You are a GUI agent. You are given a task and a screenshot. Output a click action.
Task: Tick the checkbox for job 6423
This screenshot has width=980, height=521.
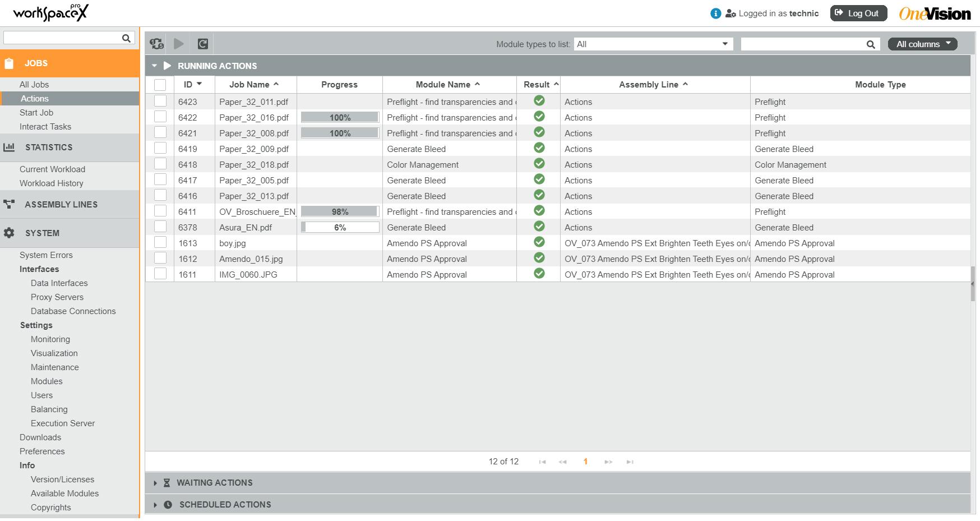(x=160, y=101)
